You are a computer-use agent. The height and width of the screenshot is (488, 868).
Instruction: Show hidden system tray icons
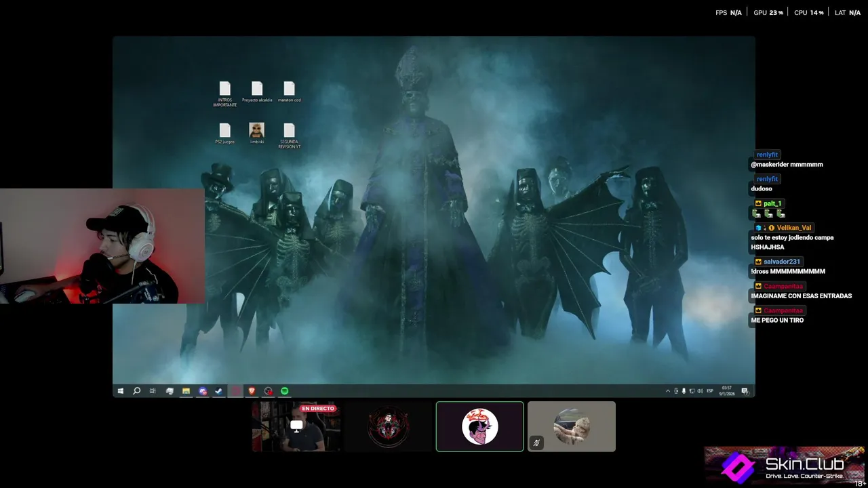tap(668, 391)
